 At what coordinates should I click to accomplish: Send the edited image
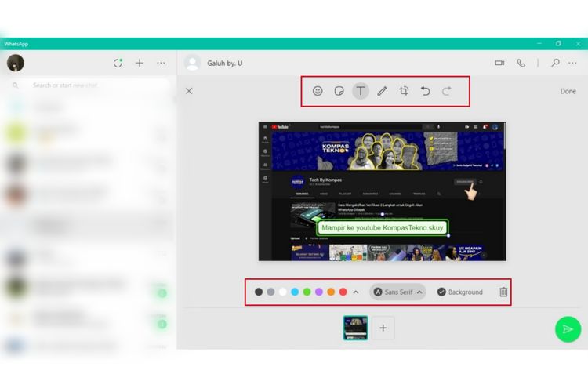[568, 329]
